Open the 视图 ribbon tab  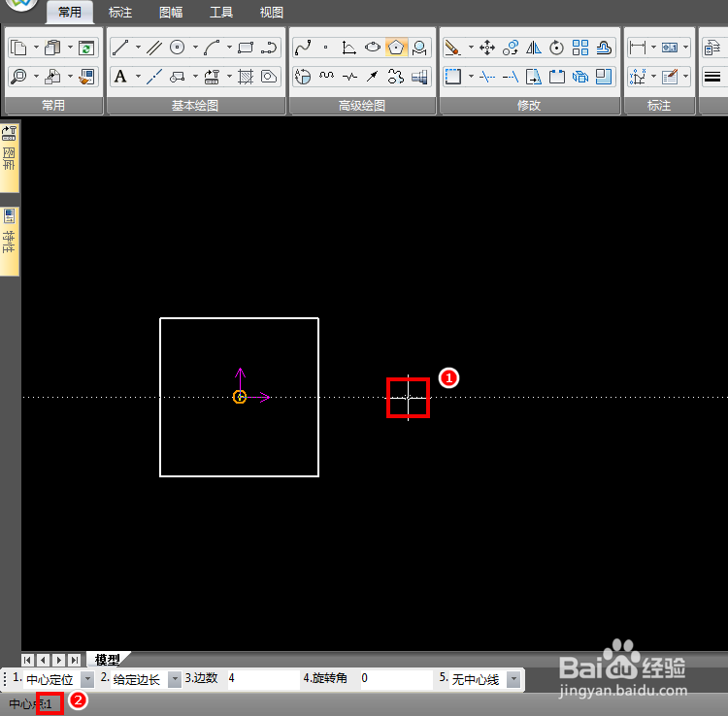pyautogui.click(x=272, y=12)
